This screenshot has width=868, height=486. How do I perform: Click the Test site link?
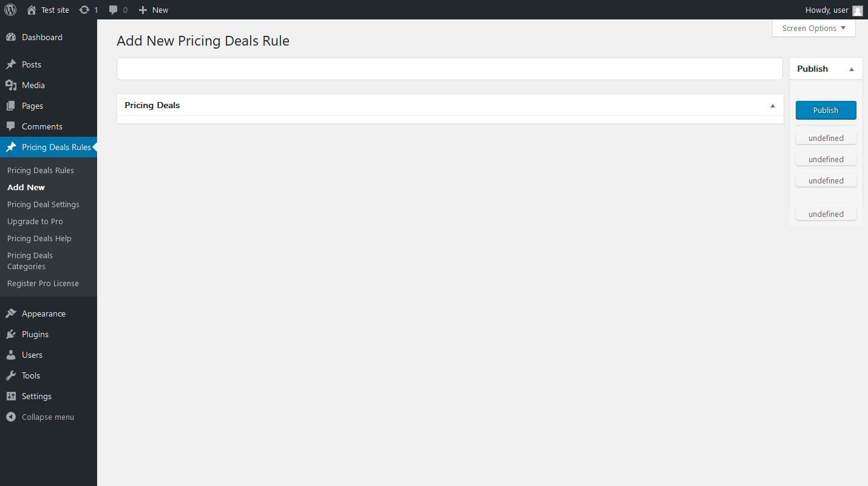pyautogui.click(x=55, y=10)
